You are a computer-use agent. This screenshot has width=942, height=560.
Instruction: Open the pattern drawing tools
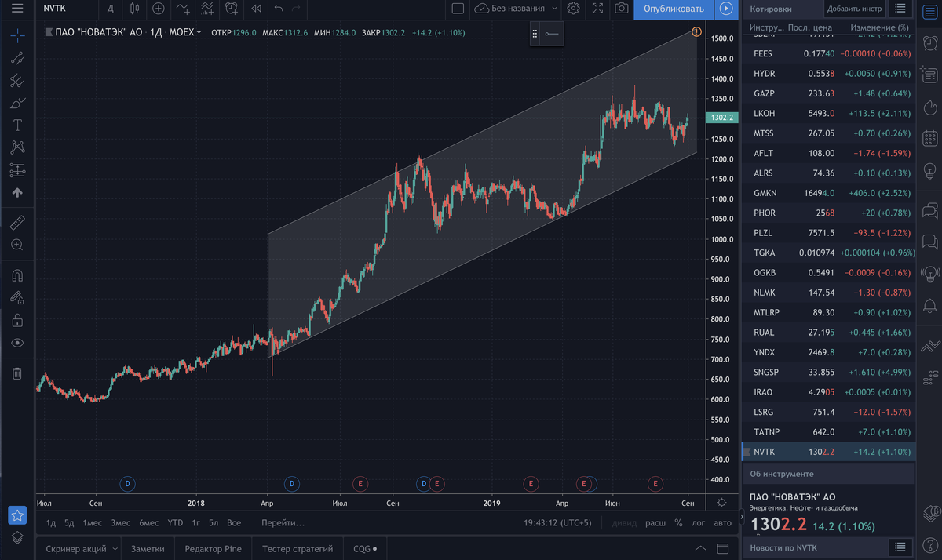[17, 147]
